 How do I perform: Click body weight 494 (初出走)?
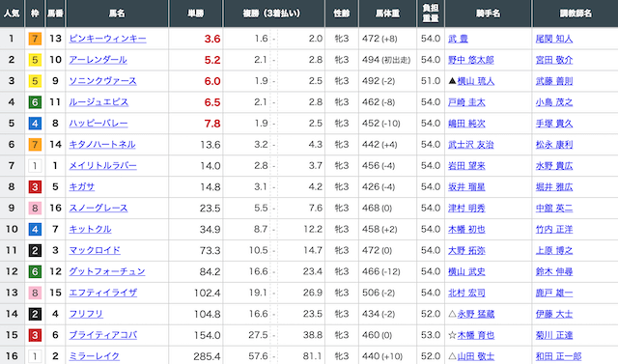386,60
